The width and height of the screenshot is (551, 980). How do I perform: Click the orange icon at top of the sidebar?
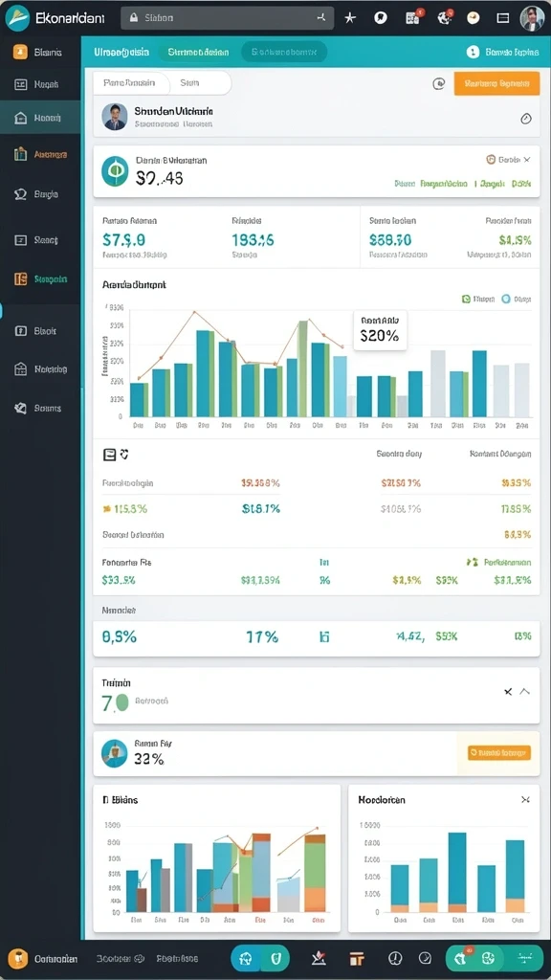point(21,52)
